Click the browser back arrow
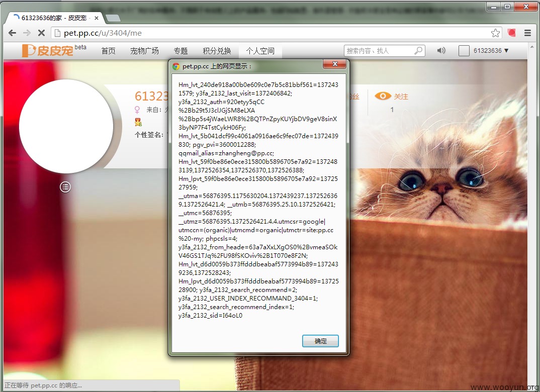Viewport: 540px width, 392px height. 12,33
